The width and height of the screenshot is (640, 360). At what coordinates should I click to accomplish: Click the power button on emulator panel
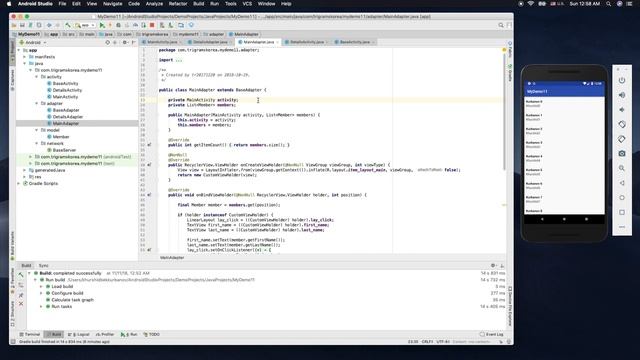622,80
